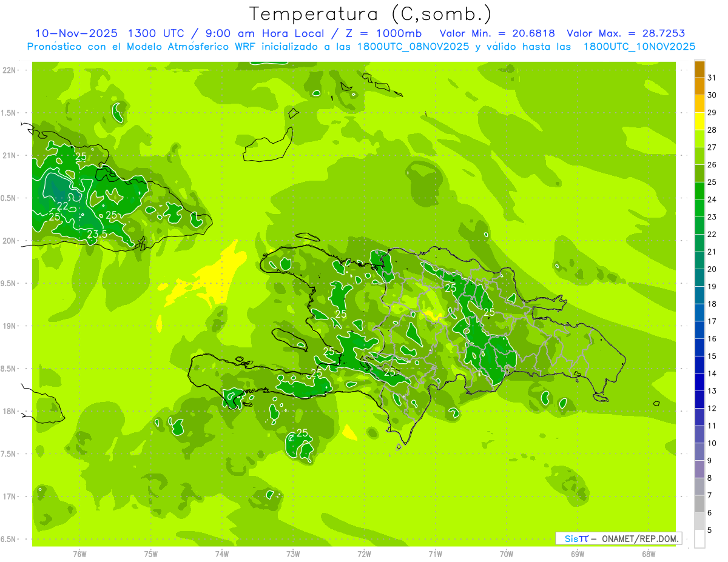Click the "9.5N" latitude axis label
The width and height of the screenshot is (728, 562).
pyautogui.click(x=8, y=284)
